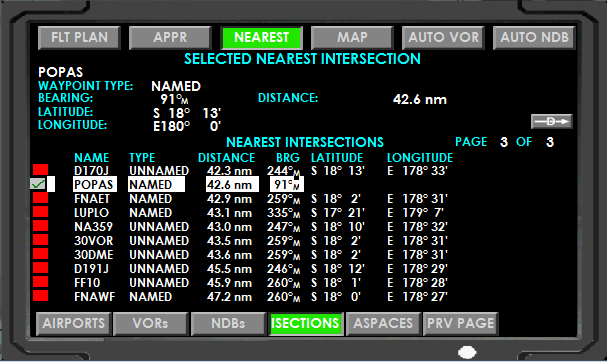Click the D191J intersection name
This screenshot has width=607, height=362.
pyautogui.click(x=91, y=269)
